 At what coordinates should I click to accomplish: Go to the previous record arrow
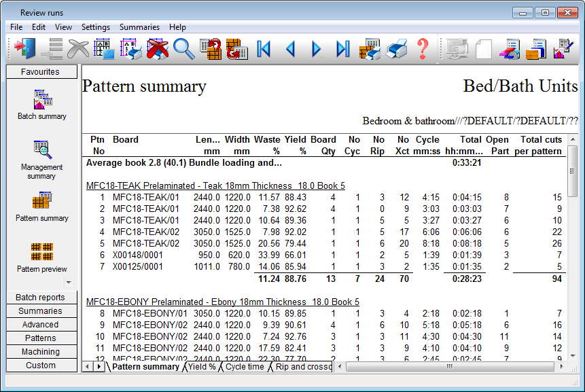click(290, 49)
